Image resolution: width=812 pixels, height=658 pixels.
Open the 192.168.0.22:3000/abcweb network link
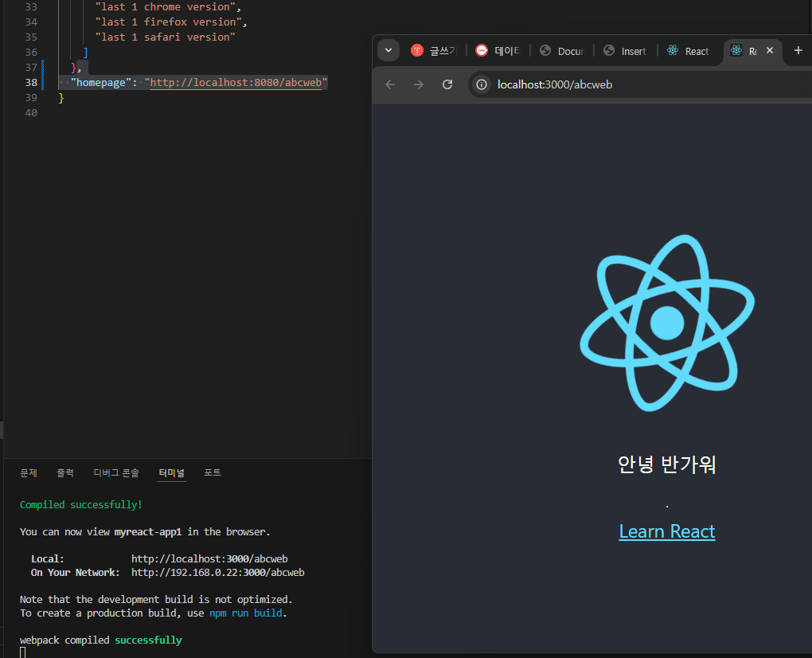coord(217,573)
